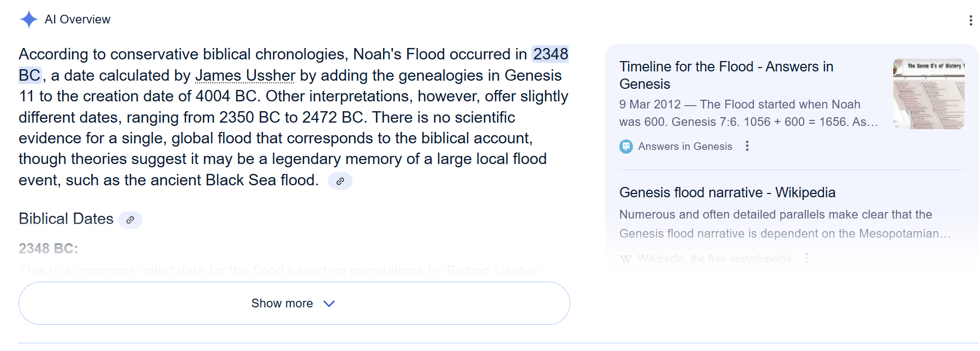Open the AI Overview three-dot options menu
This screenshot has width=980, height=351.
pyautogui.click(x=970, y=20)
